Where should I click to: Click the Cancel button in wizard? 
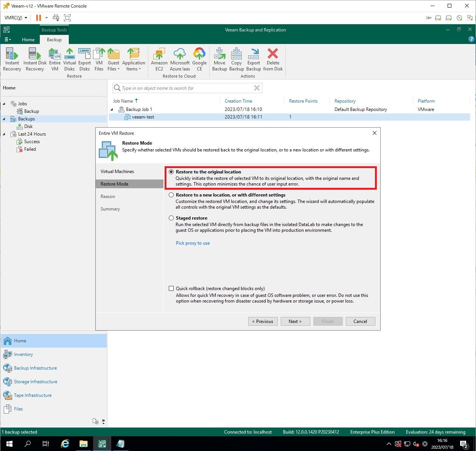pyautogui.click(x=361, y=321)
